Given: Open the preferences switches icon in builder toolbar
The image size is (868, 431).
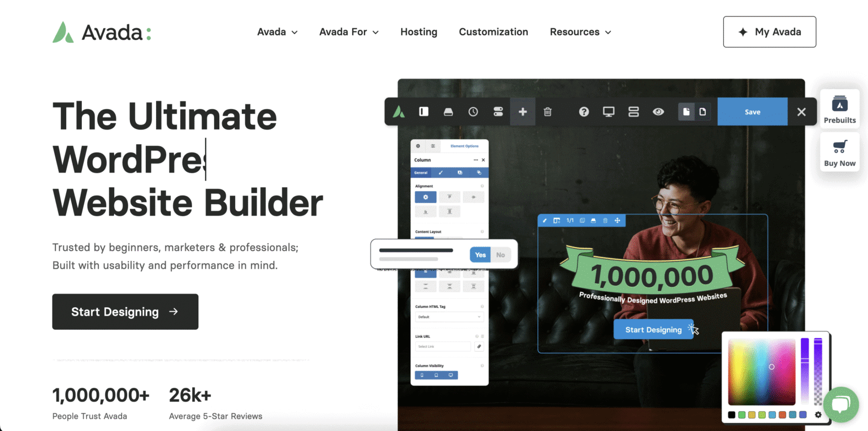Looking at the screenshot, I should click(x=498, y=111).
